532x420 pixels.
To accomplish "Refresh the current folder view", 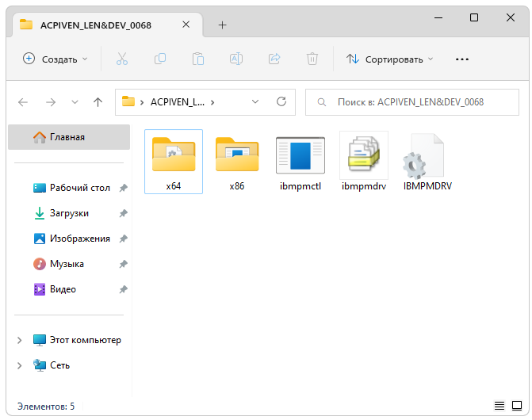I will [x=281, y=101].
